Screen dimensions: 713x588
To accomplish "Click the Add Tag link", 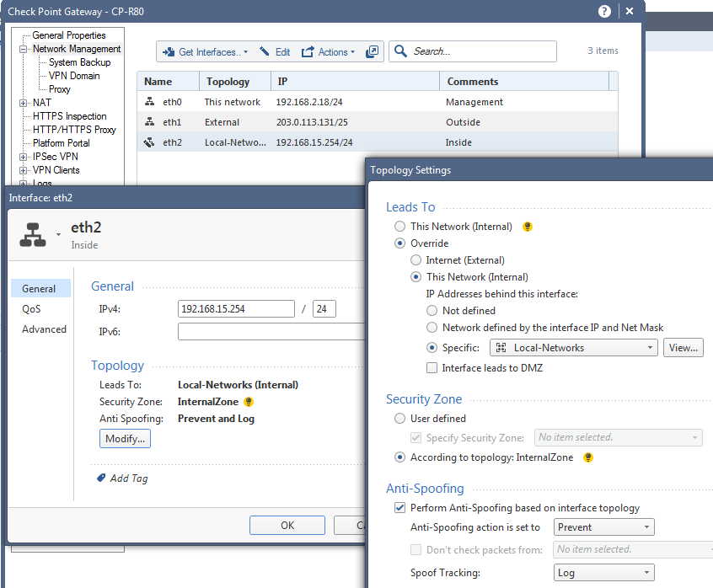I will (x=129, y=478).
